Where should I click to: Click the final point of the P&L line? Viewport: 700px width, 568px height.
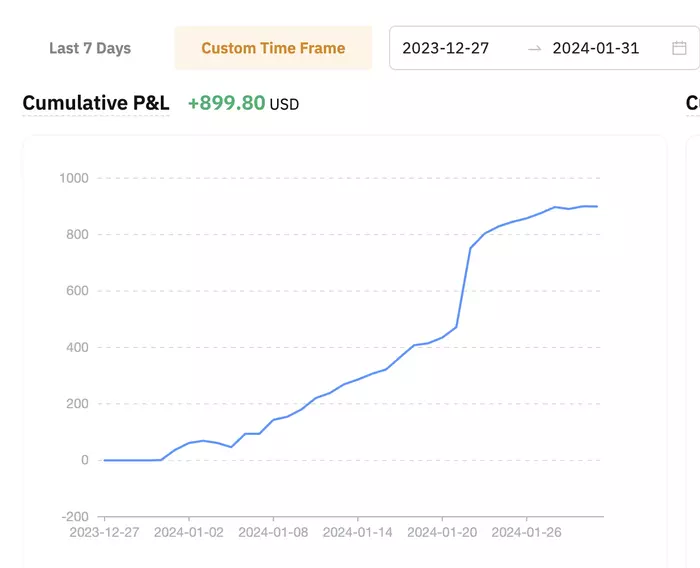[x=597, y=206]
